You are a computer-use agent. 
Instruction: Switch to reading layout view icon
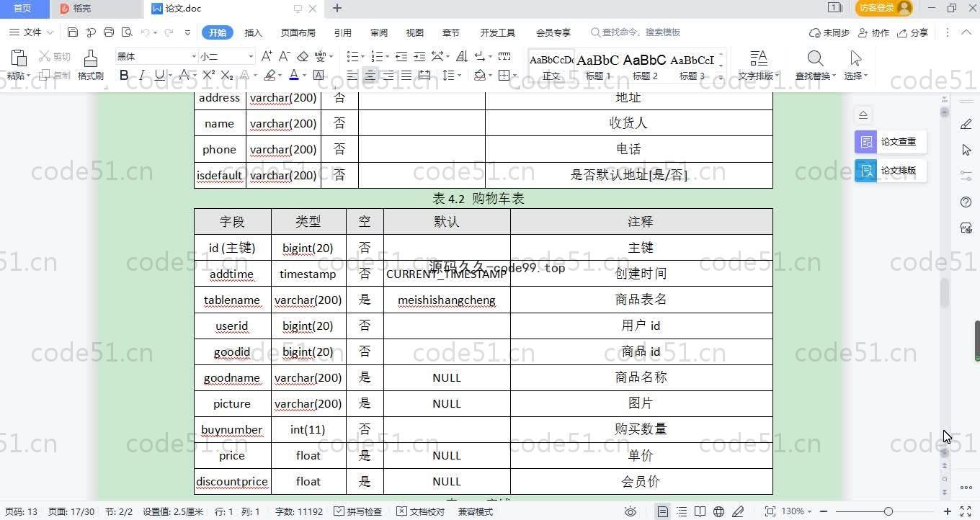[700, 511]
